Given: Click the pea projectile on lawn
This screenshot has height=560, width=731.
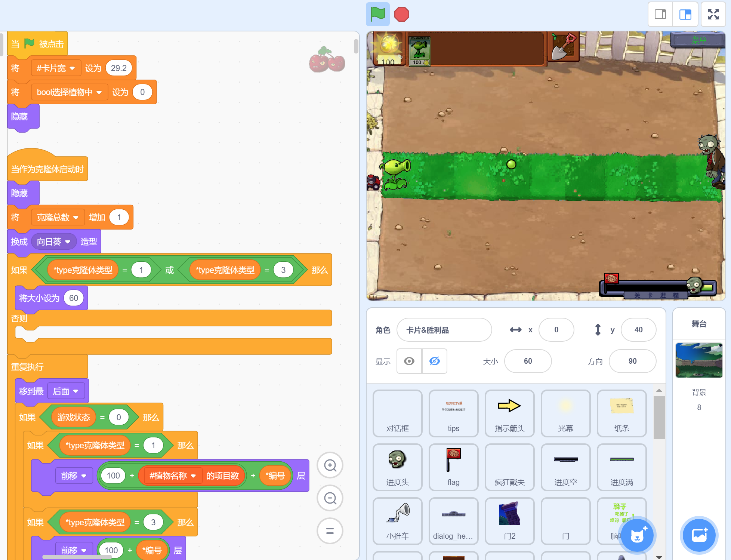Looking at the screenshot, I should coord(511,164).
